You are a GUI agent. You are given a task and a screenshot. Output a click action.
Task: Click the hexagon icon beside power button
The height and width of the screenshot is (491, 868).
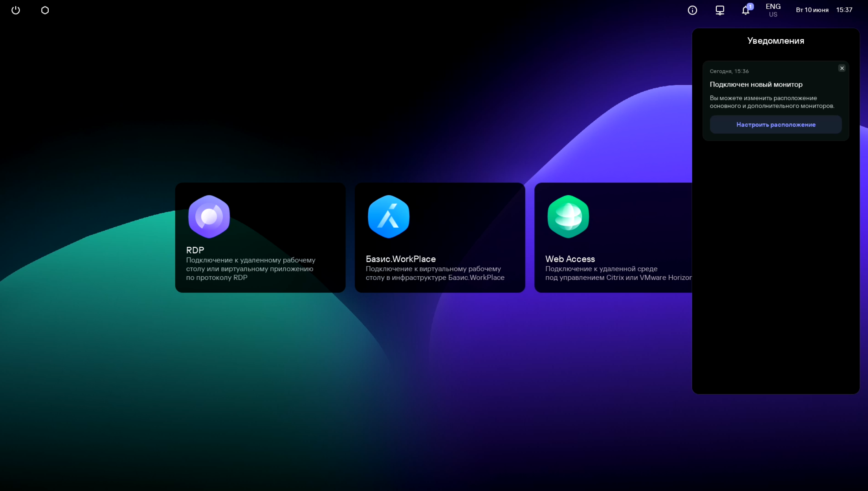click(x=45, y=10)
